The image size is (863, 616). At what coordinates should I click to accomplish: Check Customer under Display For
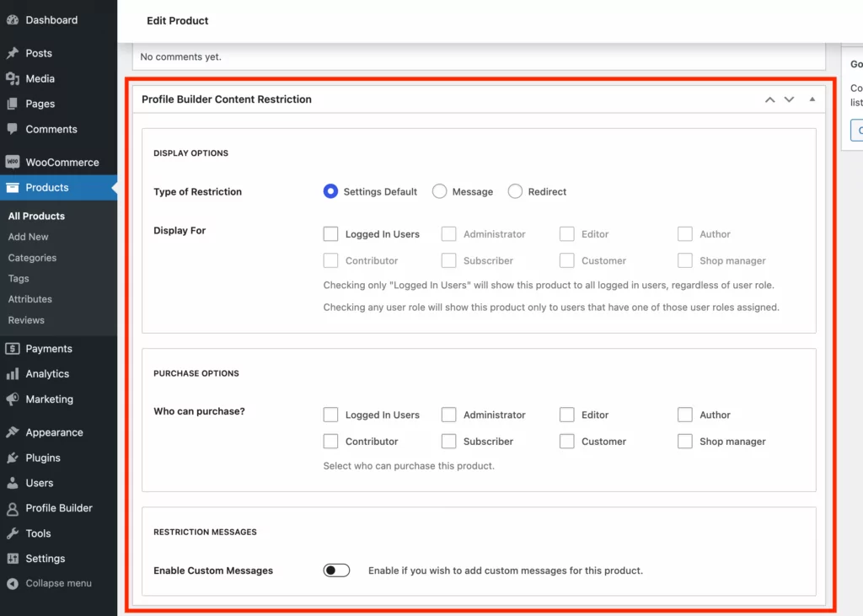(x=567, y=260)
